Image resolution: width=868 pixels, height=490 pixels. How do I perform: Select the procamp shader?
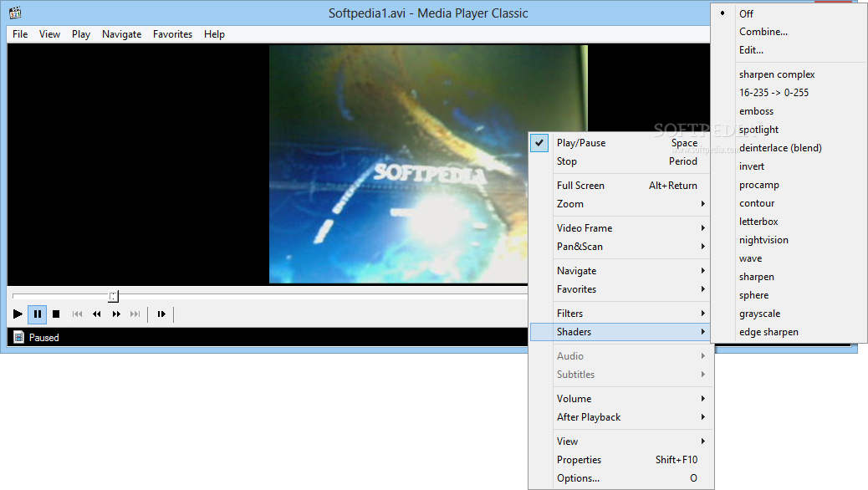point(789,185)
